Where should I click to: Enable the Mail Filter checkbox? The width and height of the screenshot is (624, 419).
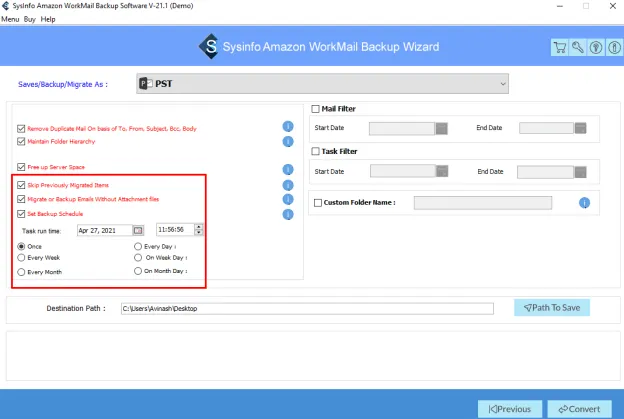coord(316,109)
